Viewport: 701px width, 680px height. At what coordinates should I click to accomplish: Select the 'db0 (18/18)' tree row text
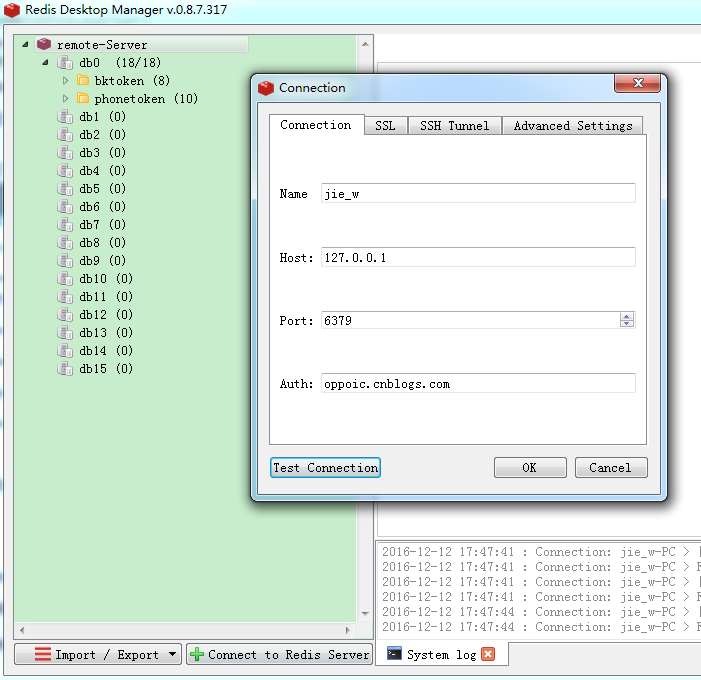point(120,63)
